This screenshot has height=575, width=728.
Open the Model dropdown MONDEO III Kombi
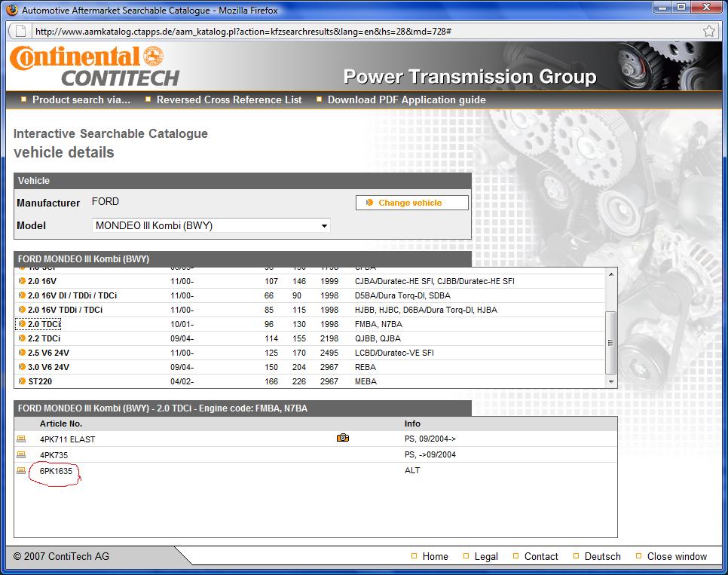click(212, 225)
